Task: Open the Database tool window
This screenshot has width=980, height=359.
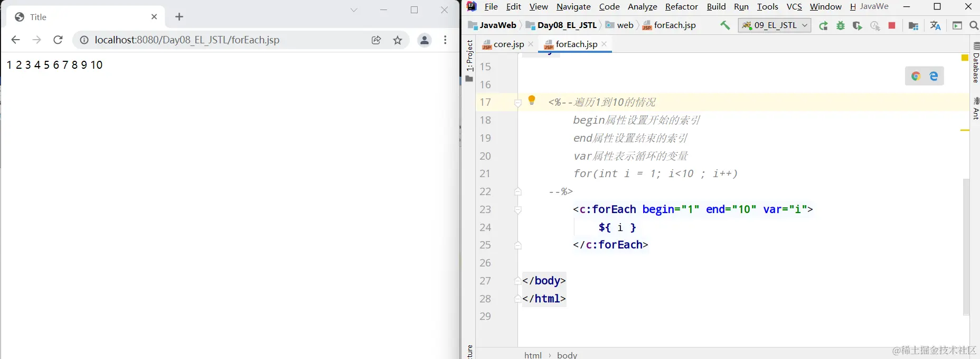Action: pos(976,62)
